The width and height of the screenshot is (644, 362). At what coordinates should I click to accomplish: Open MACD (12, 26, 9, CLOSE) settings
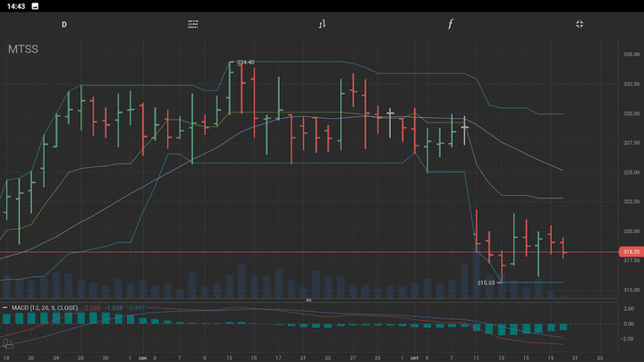point(45,307)
